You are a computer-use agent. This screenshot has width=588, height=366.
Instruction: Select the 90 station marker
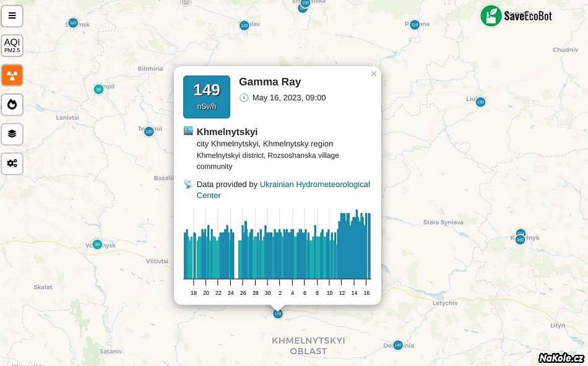click(x=97, y=244)
